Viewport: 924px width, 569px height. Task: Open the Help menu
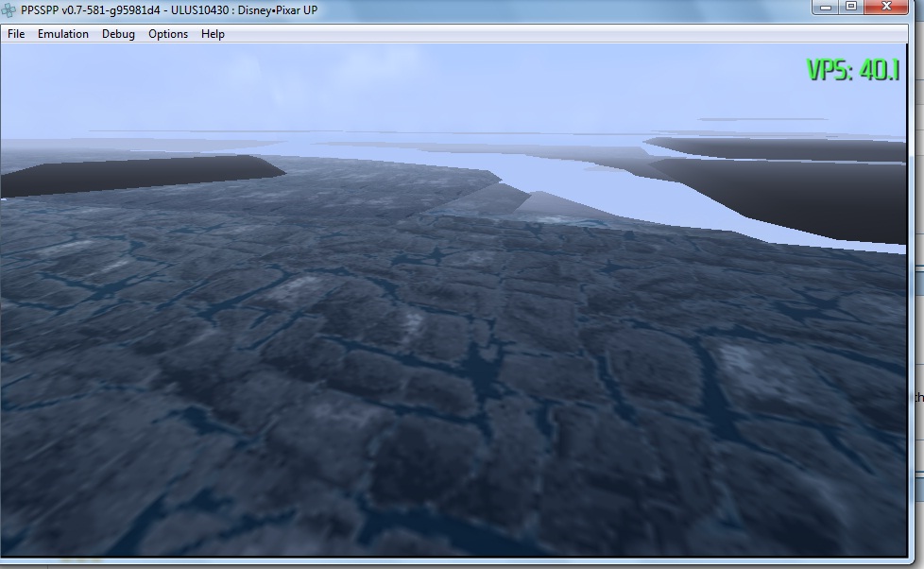click(x=213, y=34)
